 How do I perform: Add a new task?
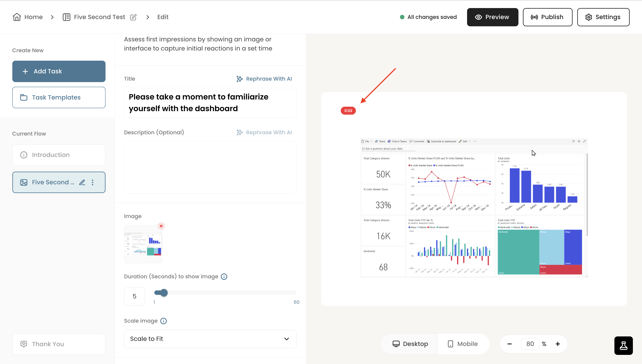click(x=59, y=71)
